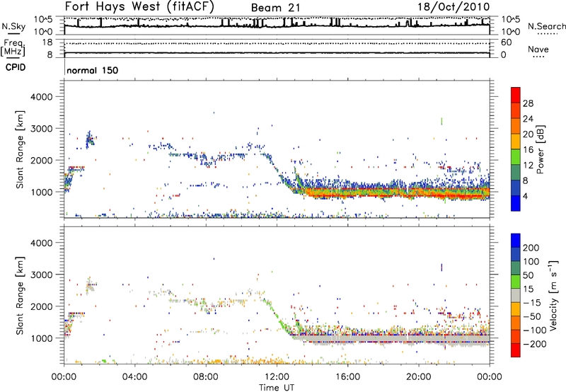Pick the yellow 16–20 dB Power colorbar segment
566x392 pixels.
pos(516,142)
